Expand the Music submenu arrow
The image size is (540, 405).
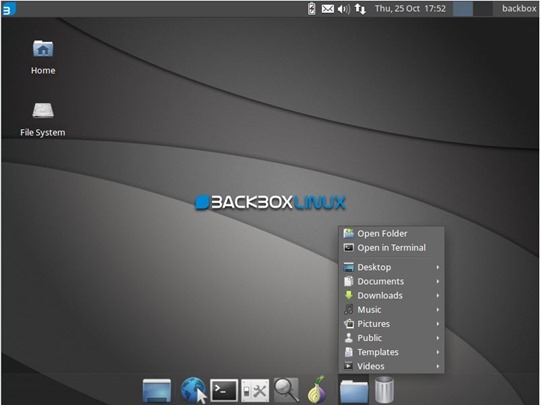point(438,310)
